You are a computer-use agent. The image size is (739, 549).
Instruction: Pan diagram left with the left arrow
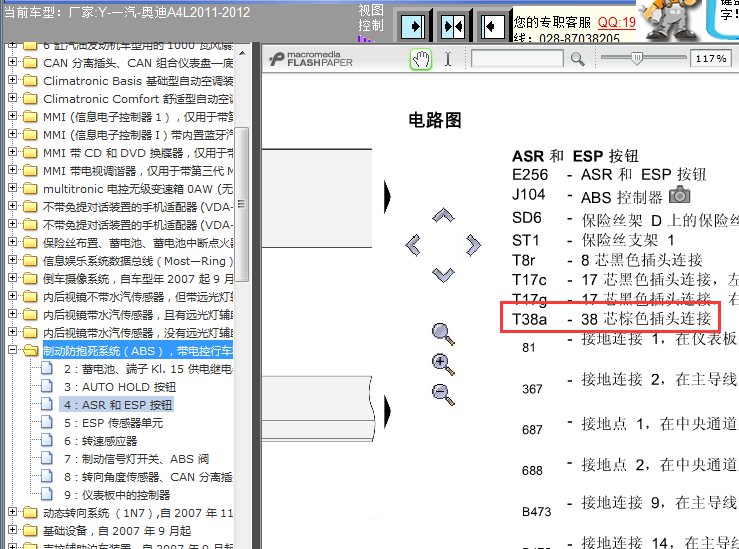pyautogui.click(x=413, y=245)
